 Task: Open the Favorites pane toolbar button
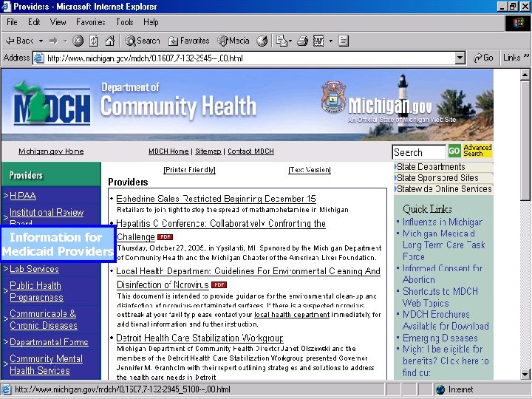(189, 41)
